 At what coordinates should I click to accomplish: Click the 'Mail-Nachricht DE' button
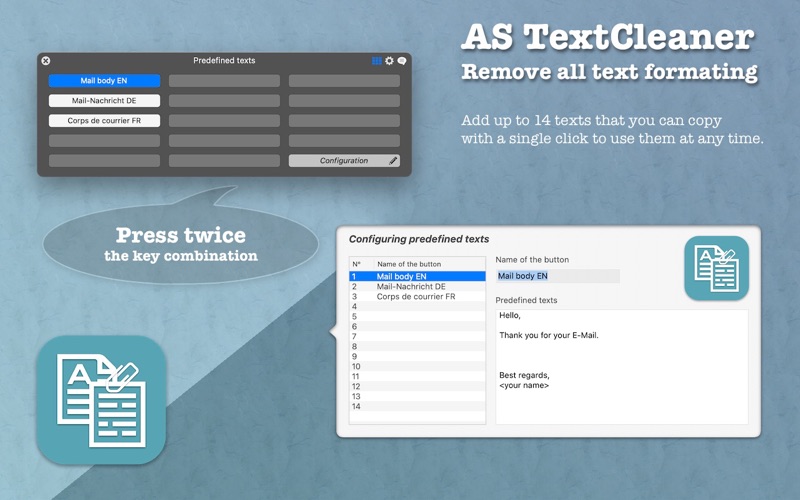click(x=104, y=101)
